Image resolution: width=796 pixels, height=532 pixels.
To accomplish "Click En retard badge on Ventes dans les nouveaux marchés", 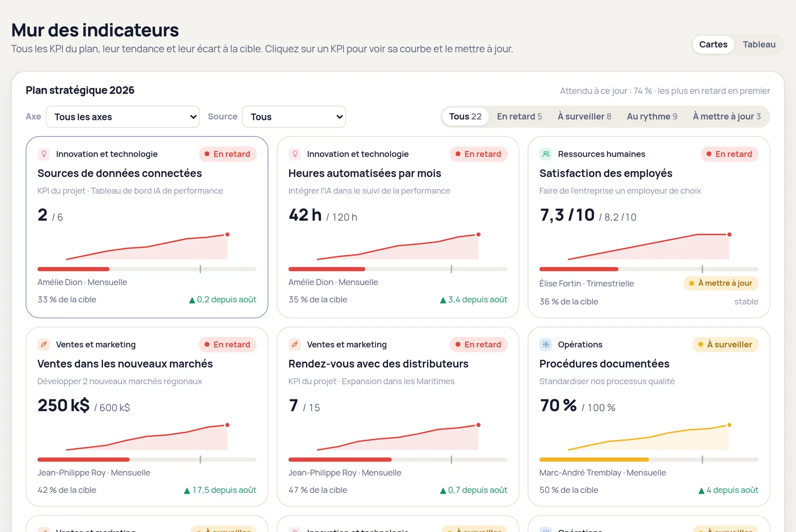I will [228, 345].
